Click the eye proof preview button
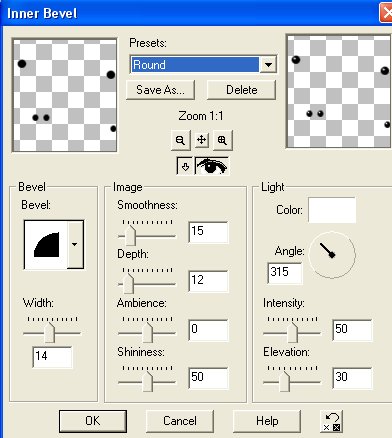This screenshot has height=438, width=392. 212,166
